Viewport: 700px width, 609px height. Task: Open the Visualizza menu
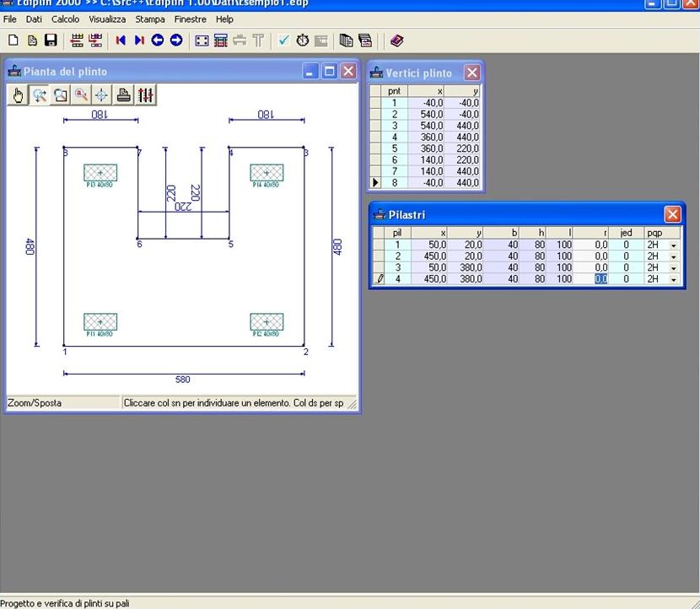(107, 19)
